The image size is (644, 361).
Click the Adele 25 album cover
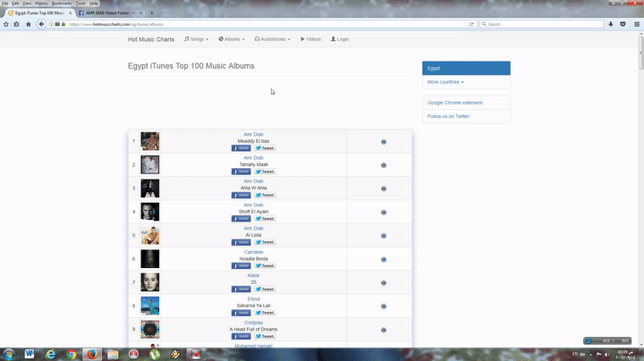coord(150,282)
